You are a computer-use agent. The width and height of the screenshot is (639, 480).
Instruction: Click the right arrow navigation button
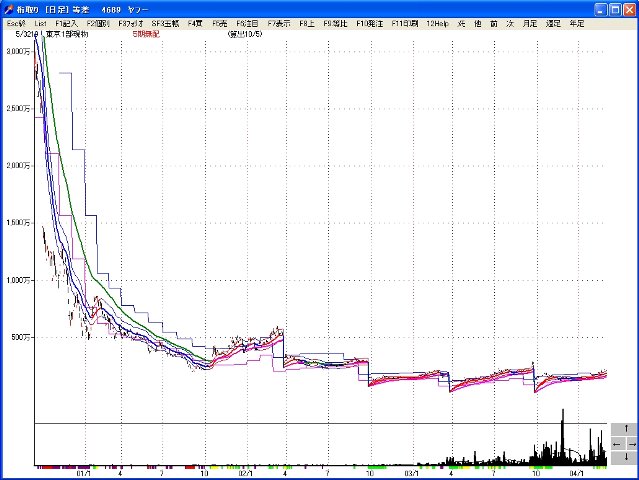click(631, 443)
